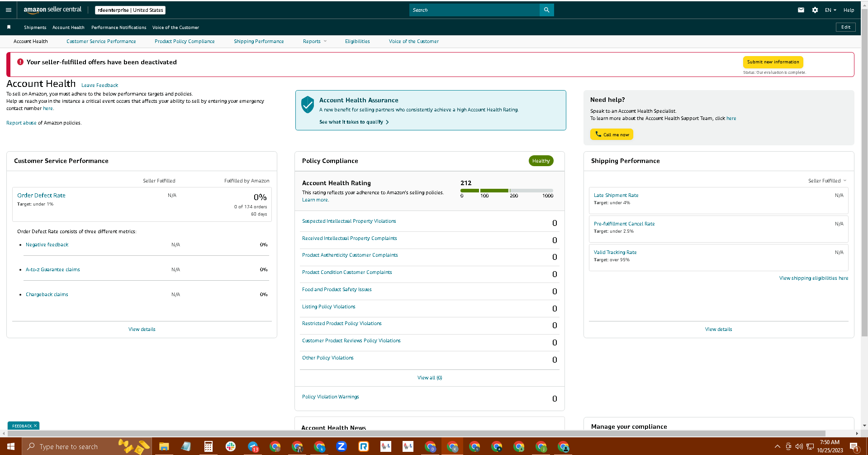This screenshot has width=868, height=455.
Task: Switch to Customer Service Performance tab
Action: (101, 41)
